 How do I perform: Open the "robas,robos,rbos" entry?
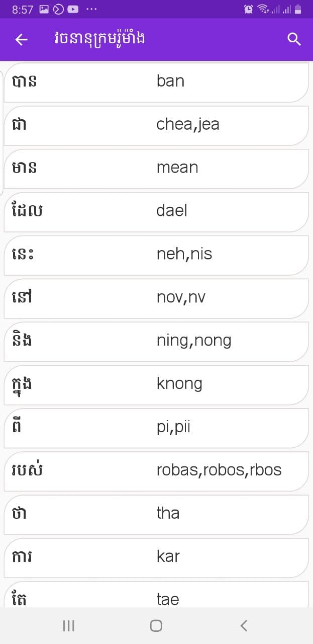(156, 471)
